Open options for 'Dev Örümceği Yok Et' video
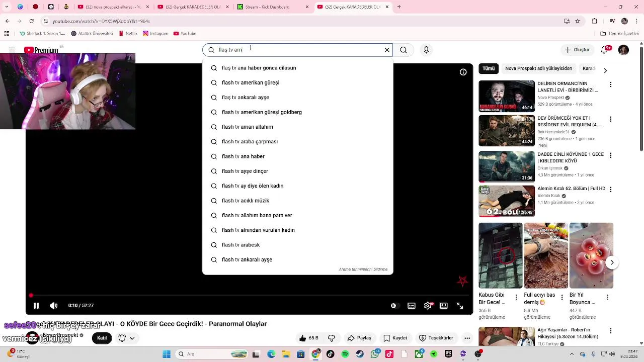 click(x=611, y=119)
